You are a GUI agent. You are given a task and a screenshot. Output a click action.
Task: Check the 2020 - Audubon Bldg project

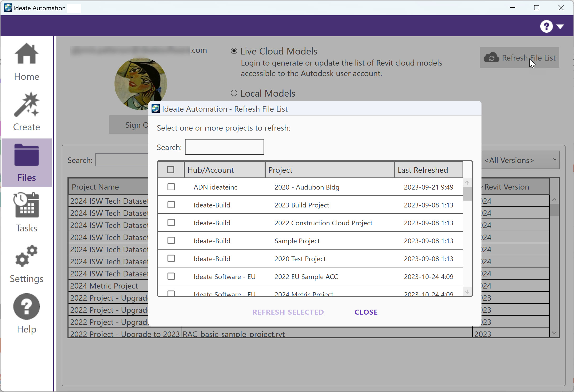tap(171, 187)
